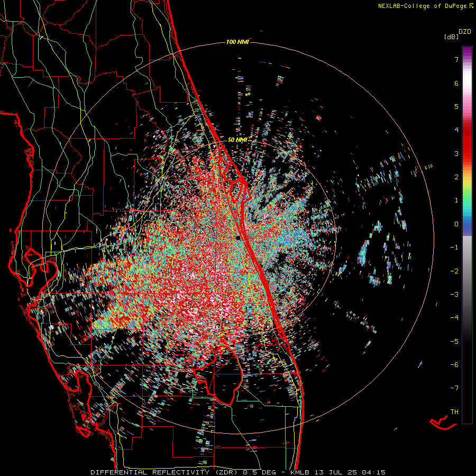Click the ZDR color scale bar
This screenshot has height=476, width=476.
pyautogui.click(x=467, y=235)
